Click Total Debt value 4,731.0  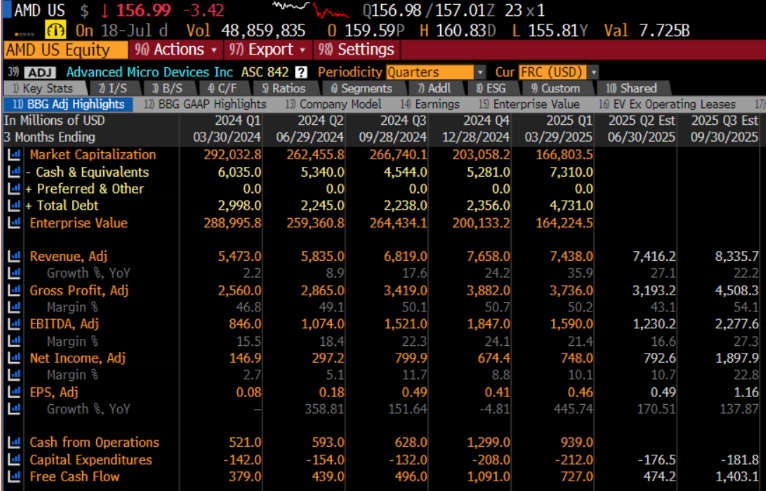tap(571, 206)
